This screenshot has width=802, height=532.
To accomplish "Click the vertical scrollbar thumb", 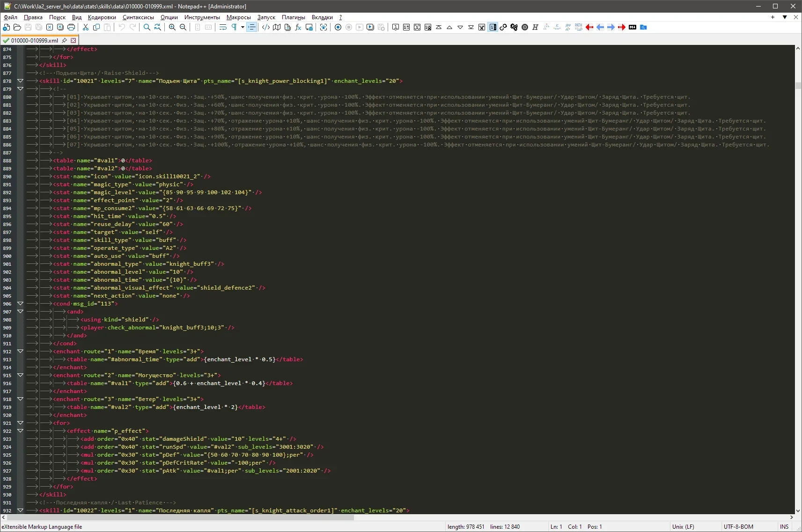I will (x=798, y=85).
